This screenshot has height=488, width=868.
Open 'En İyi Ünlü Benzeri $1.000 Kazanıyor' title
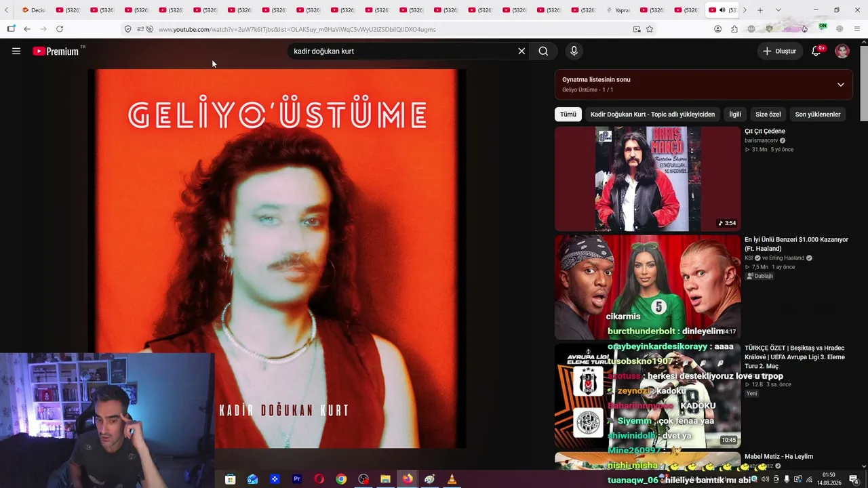796,244
